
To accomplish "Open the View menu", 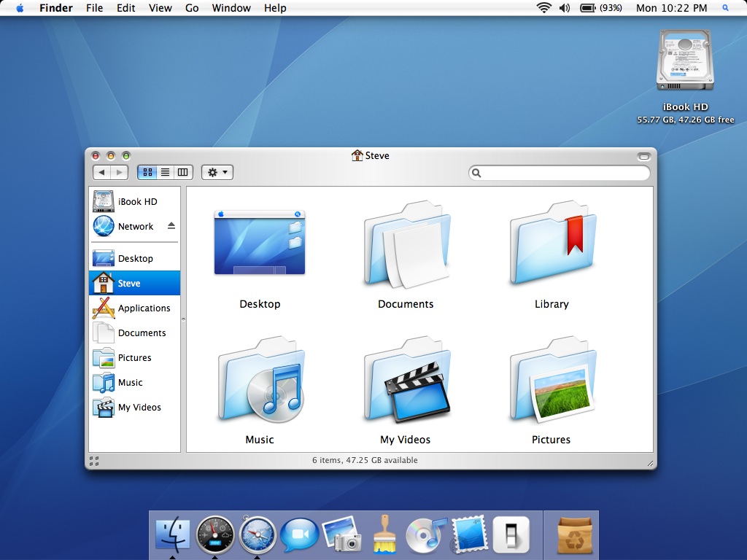I will pyautogui.click(x=160, y=8).
